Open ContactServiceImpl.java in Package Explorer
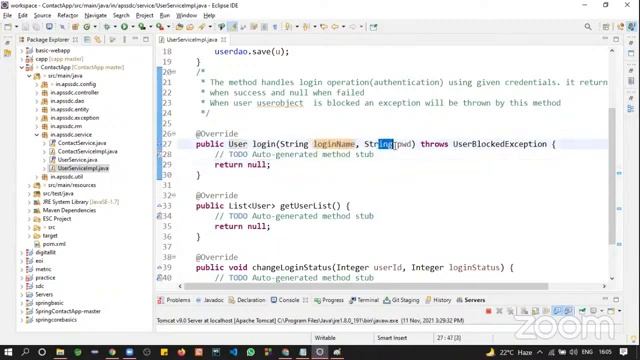Viewport: 640px width, 360px height. (x=87, y=151)
